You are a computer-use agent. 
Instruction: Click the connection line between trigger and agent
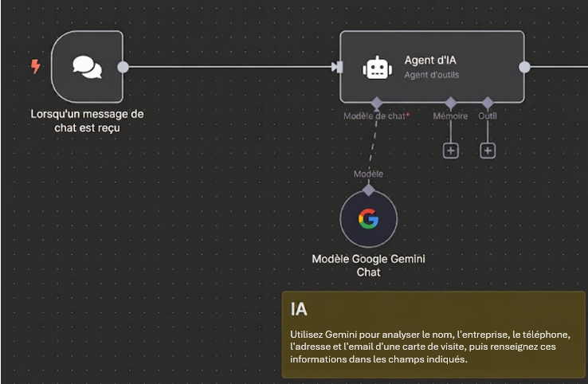coord(230,67)
